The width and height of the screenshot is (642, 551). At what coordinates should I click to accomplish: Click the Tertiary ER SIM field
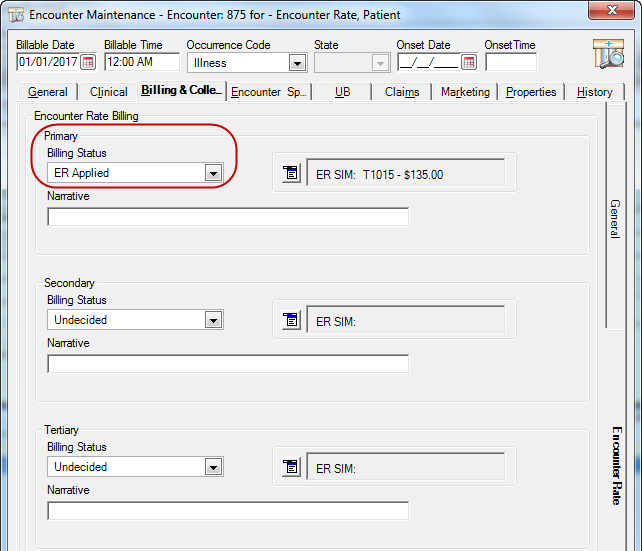click(x=406, y=467)
